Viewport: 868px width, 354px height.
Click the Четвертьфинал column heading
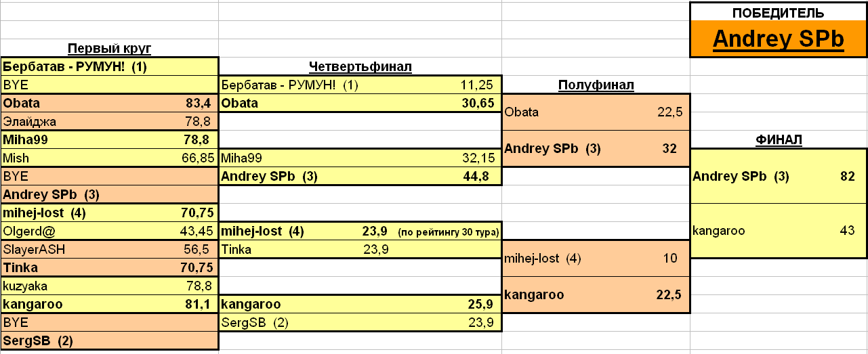click(360, 66)
